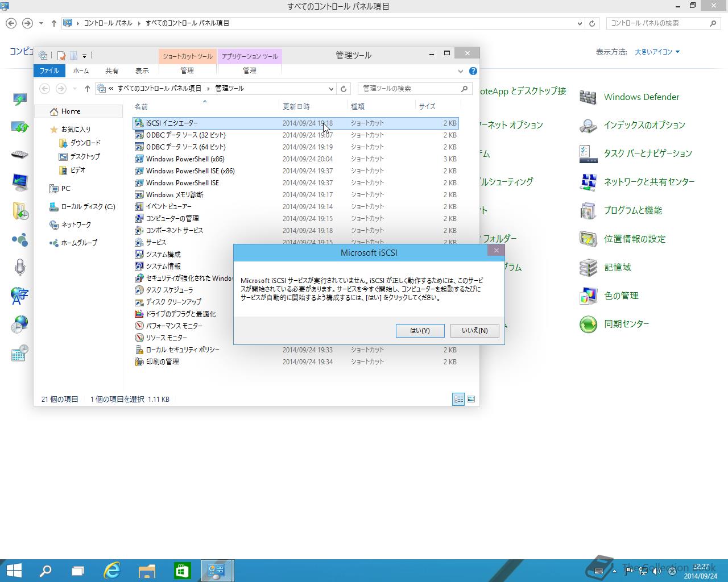Expand the Explorer ribbon chevron
The width and height of the screenshot is (728, 582).
tap(461, 71)
